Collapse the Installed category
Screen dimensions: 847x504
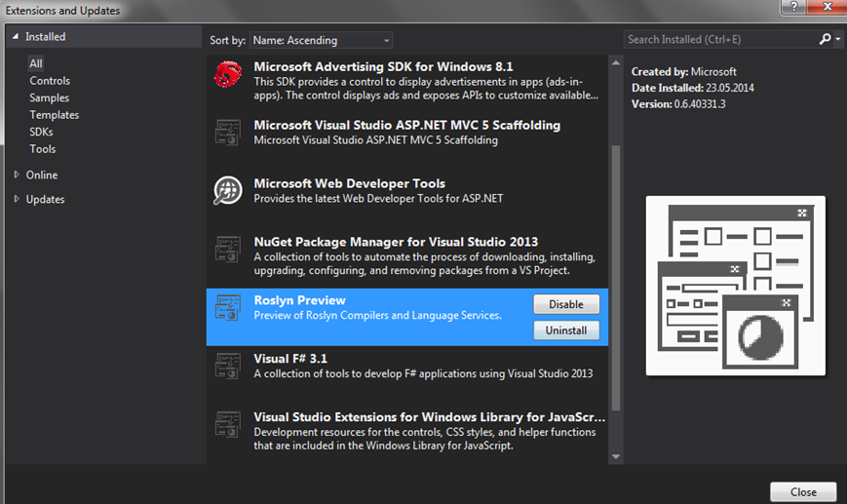[16, 36]
